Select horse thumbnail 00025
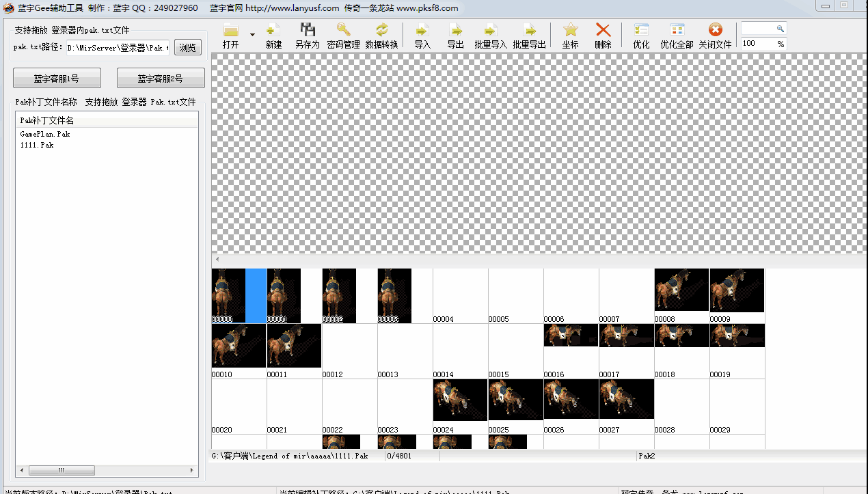Image resolution: width=868 pixels, height=494 pixels. 515,406
